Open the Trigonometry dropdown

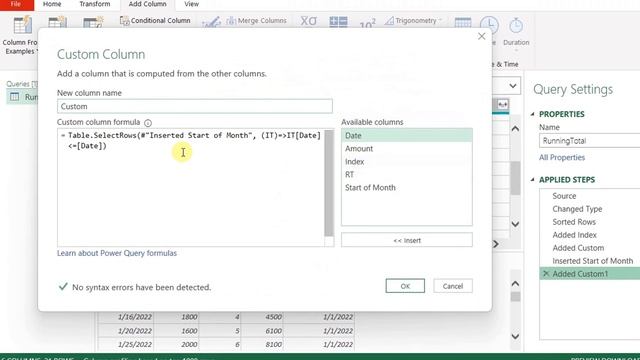coord(413,20)
